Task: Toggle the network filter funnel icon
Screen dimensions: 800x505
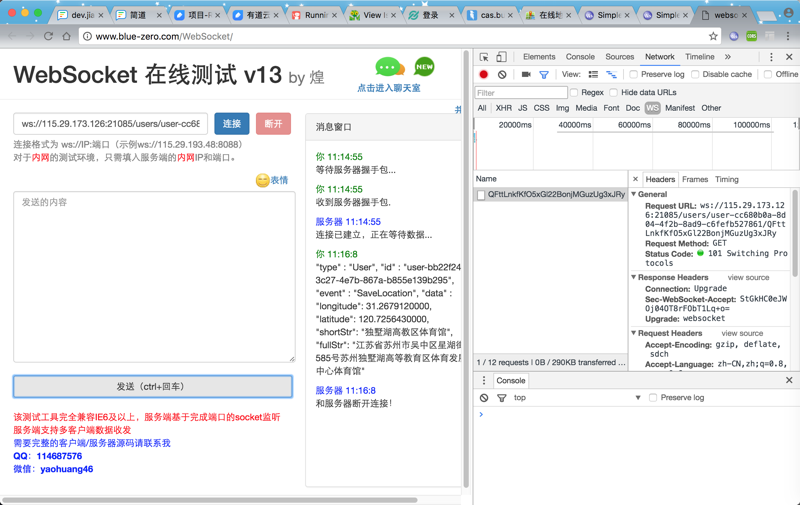Action: click(544, 74)
